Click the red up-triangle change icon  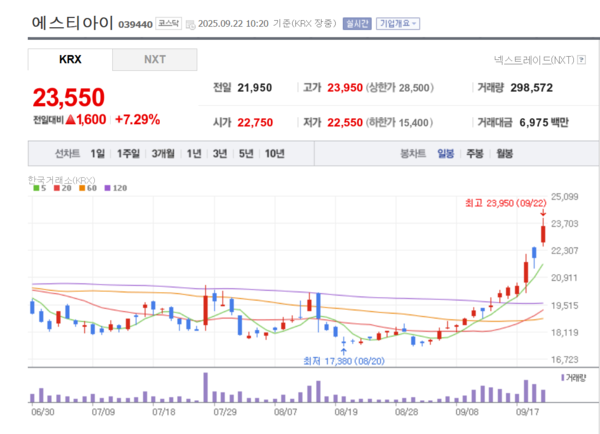coord(70,119)
